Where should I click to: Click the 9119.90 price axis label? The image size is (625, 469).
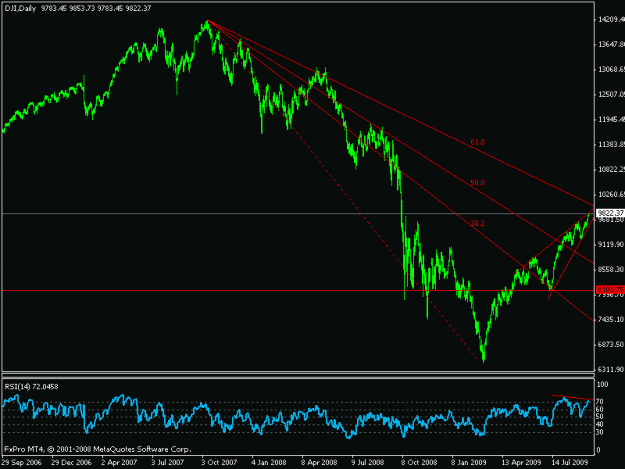tap(611, 245)
